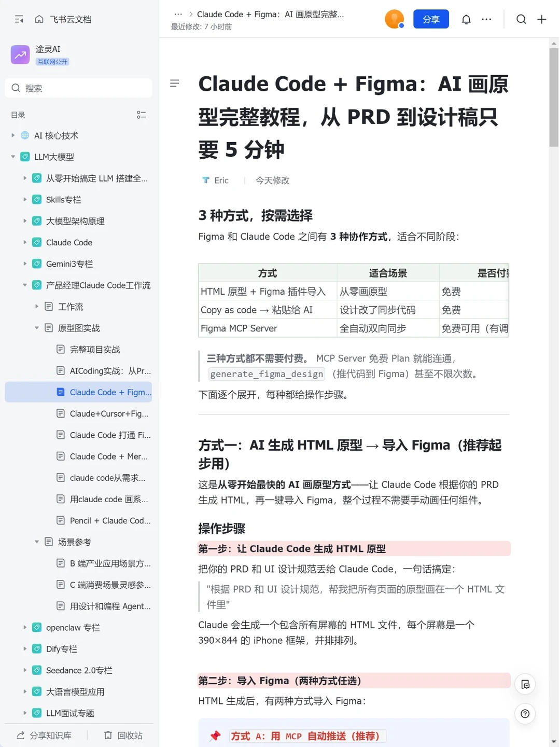Collapse the 原型图实战 node arrow

pyautogui.click(x=37, y=328)
